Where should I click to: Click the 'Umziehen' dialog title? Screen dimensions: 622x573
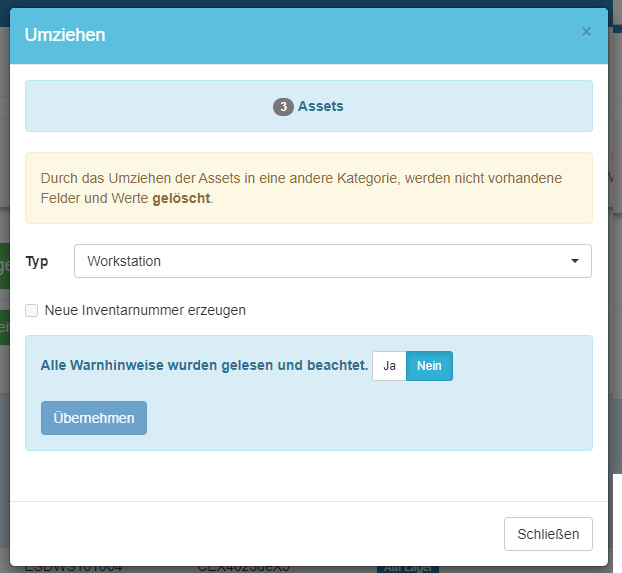[65, 35]
